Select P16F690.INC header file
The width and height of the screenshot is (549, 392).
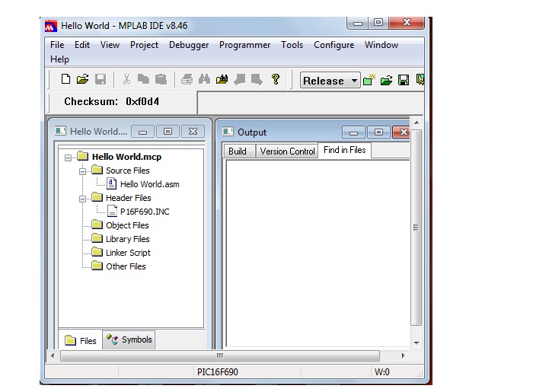tap(145, 212)
